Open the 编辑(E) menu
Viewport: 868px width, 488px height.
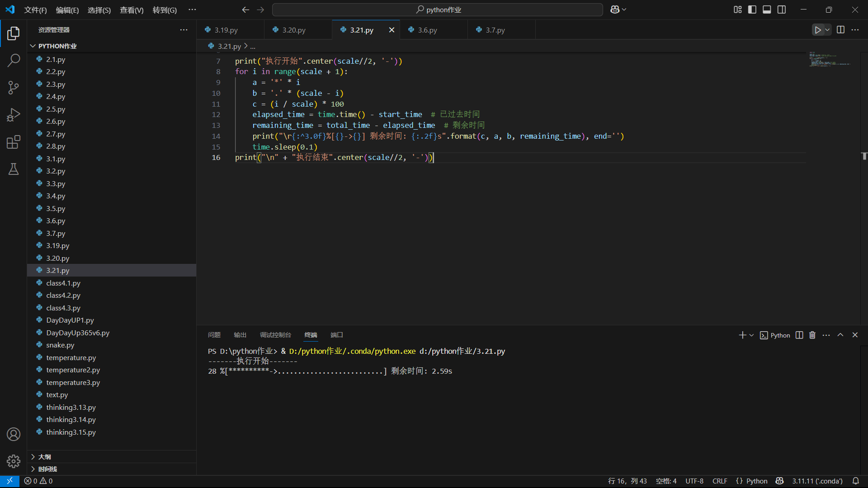(67, 10)
